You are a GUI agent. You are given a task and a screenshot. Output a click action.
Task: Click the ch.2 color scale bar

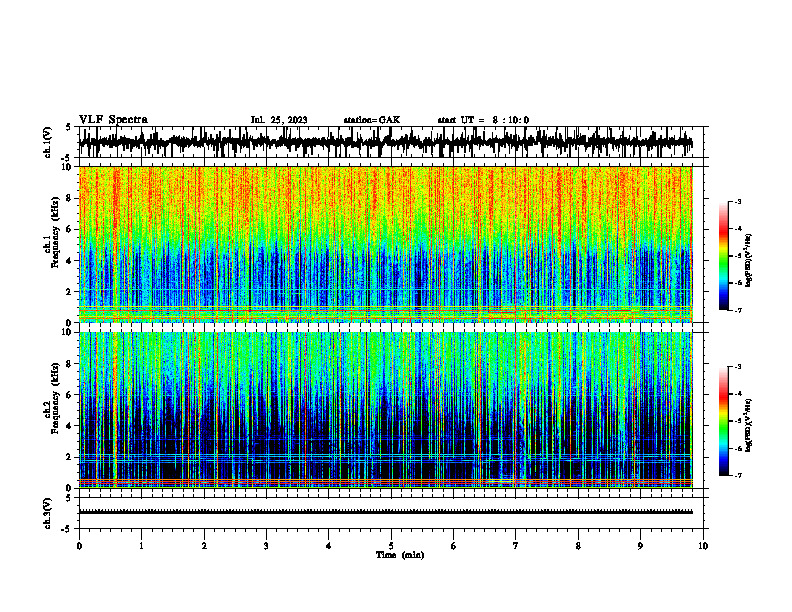click(724, 421)
